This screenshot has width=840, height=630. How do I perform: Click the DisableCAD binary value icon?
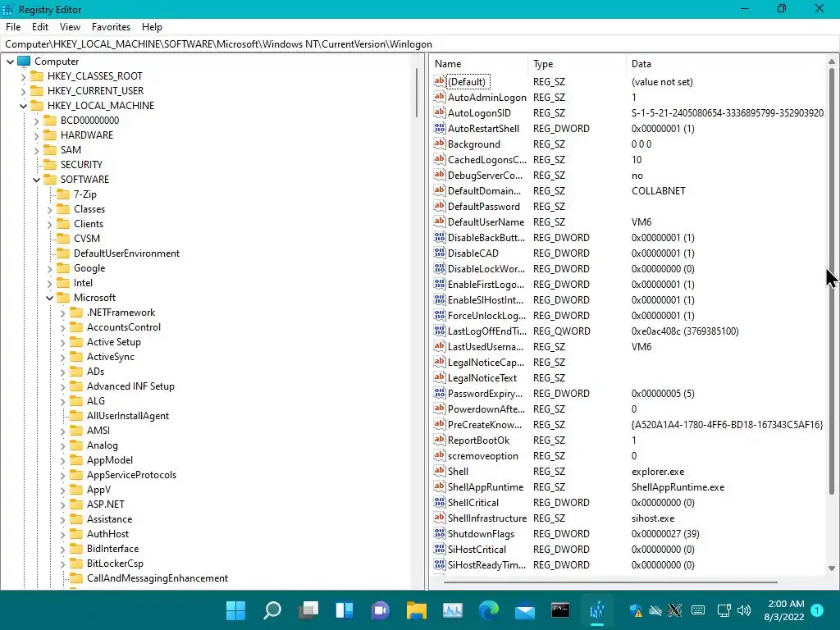point(440,253)
